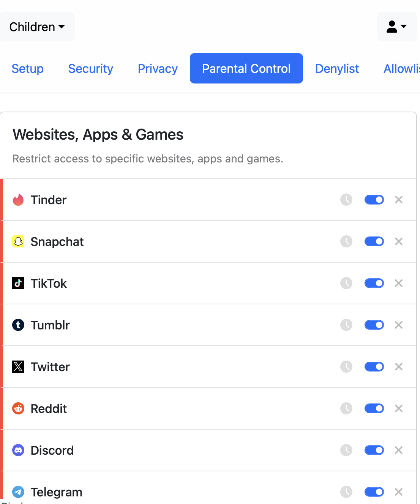This screenshot has height=504, width=420.
Task: Navigate to the Setup tab
Action: click(x=27, y=69)
